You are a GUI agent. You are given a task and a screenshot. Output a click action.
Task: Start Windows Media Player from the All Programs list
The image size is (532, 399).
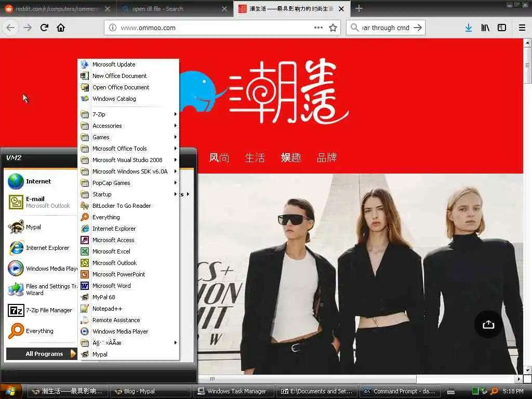pos(128,331)
